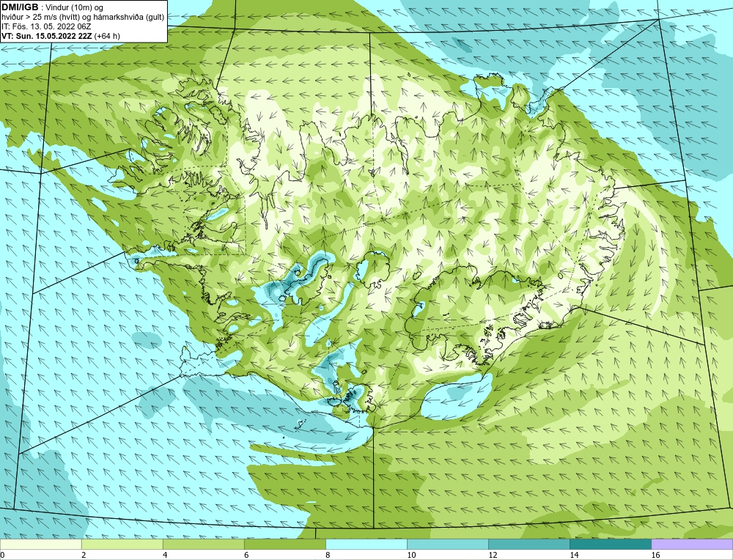Click the 6–8 m/s dark green legend swatch

tap(284, 544)
